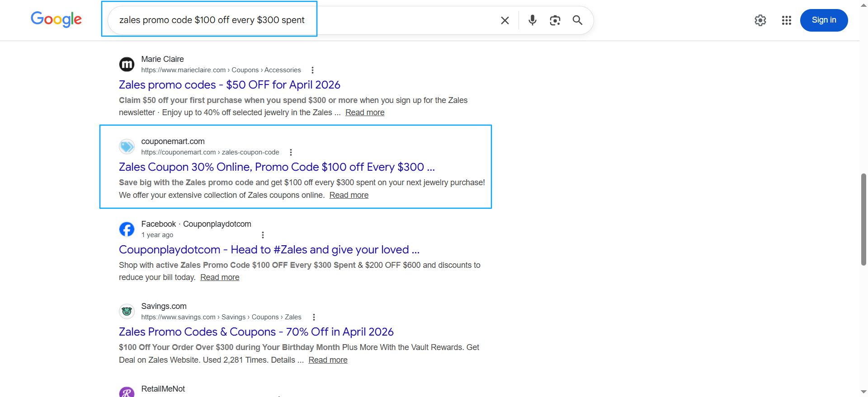Open 'Couponplaydotcom - Head to #Zales' result
Screen dimensions: 868x397
click(x=269, y=250)
